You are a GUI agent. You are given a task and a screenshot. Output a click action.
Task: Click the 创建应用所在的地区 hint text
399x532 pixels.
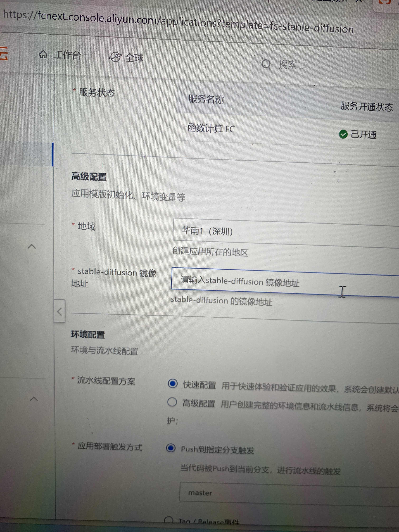210,252
